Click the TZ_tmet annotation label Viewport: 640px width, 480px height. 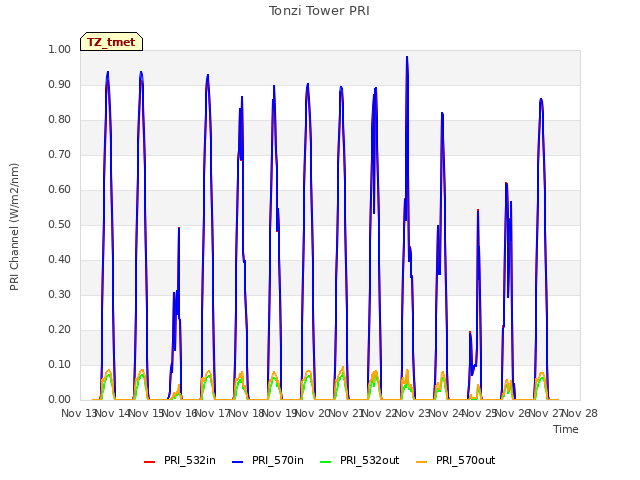pyautogui.click(x=111, y=42)
